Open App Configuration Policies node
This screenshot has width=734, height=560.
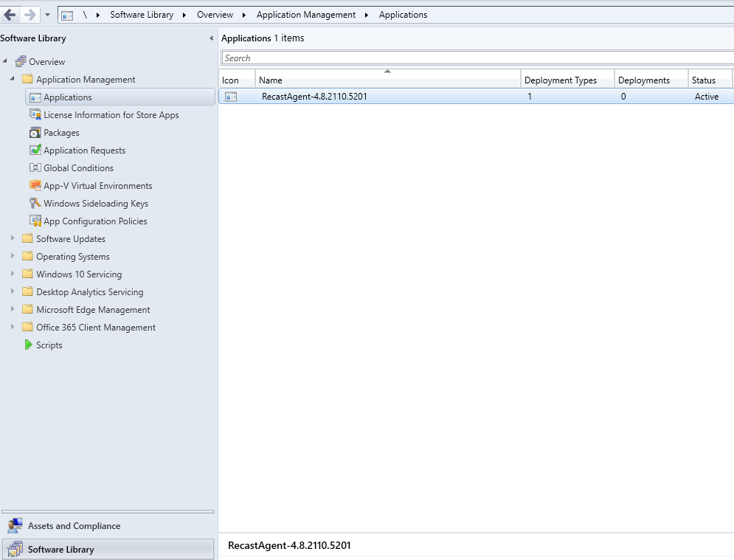coord(95,221)
